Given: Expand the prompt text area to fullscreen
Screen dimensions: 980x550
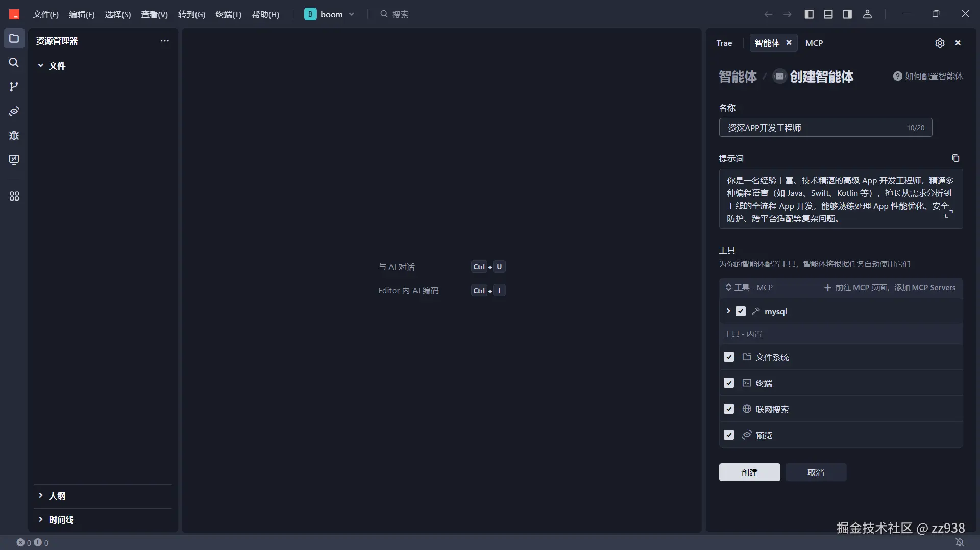Looking at the screenshot, I should tap(949, 214).
